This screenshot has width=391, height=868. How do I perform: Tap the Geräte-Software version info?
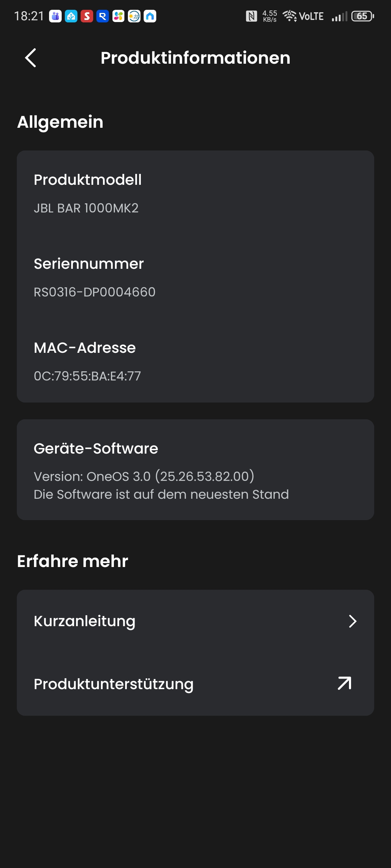click(x=144, y=476)
